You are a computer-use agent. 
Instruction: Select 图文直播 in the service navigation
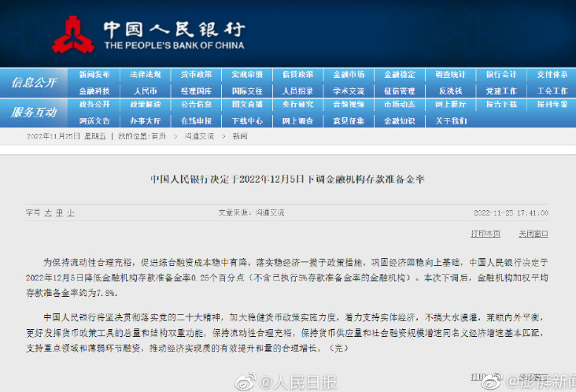[247, 105]
